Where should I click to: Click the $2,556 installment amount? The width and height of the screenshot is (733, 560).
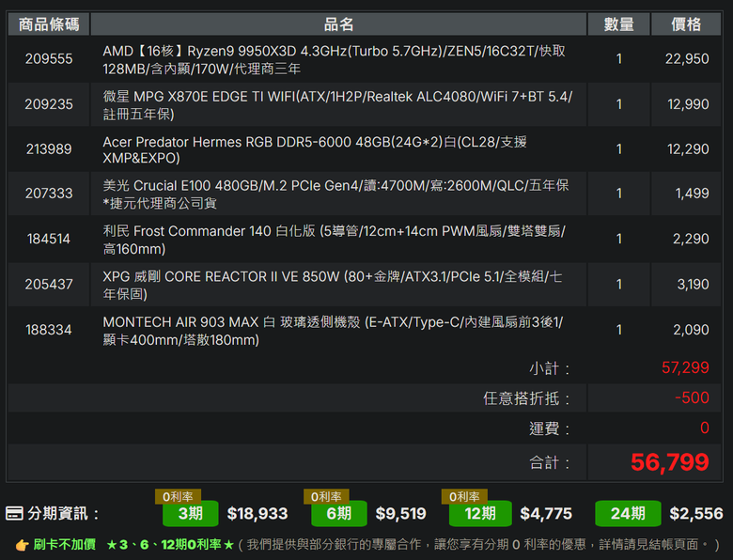pos(696,514)
